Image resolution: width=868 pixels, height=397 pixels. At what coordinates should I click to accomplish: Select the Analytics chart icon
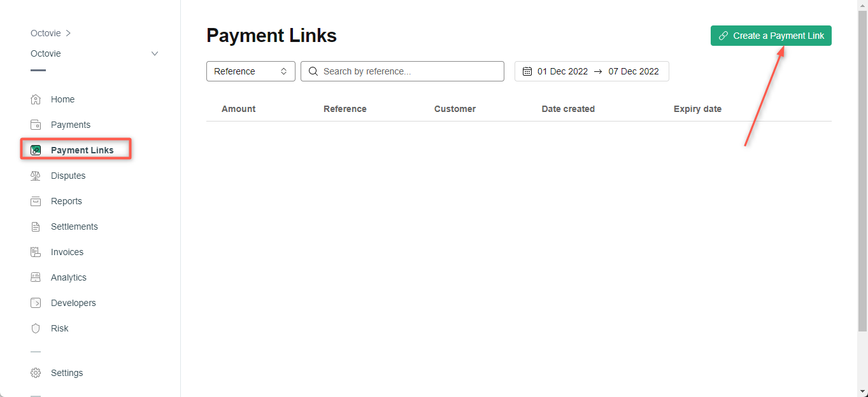click(36, 277)
